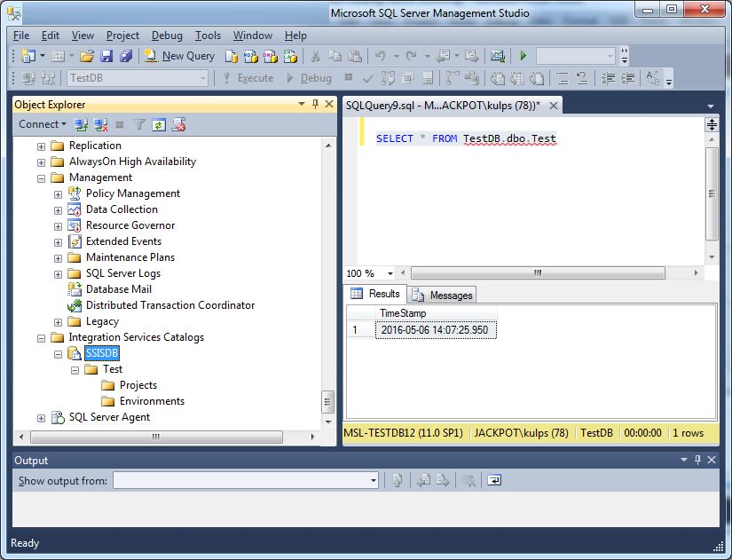This screenshot has height=560, width=732.
Task: Open the Help menu
Action: [295, 35]
